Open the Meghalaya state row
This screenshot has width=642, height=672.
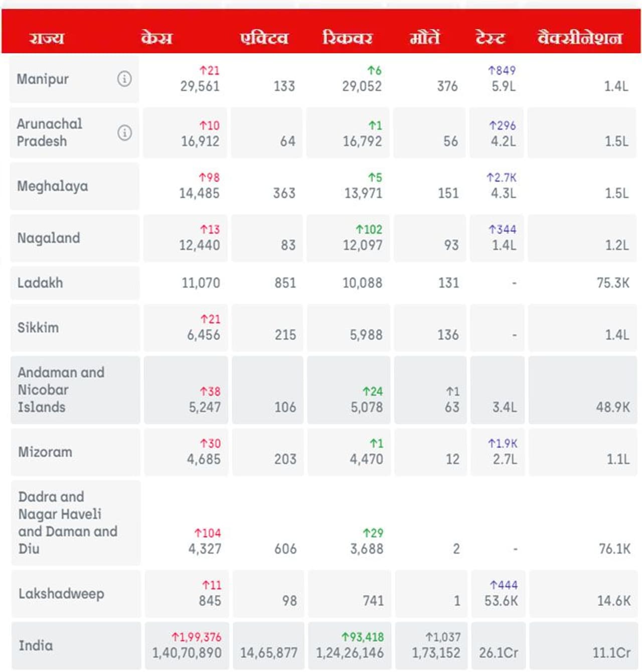53,186
